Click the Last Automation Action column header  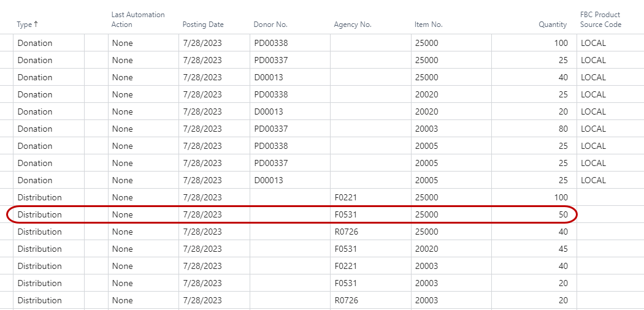coord(138,20)
